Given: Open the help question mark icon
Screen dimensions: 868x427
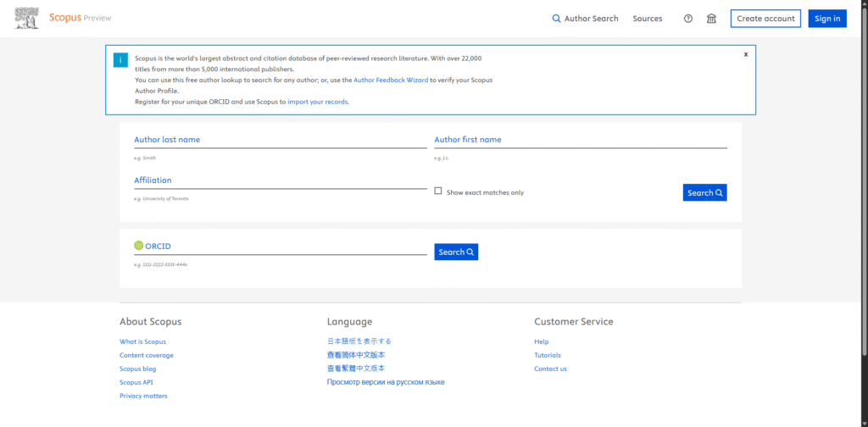Looking at the screenshot, I should click(x=688, y=19).
